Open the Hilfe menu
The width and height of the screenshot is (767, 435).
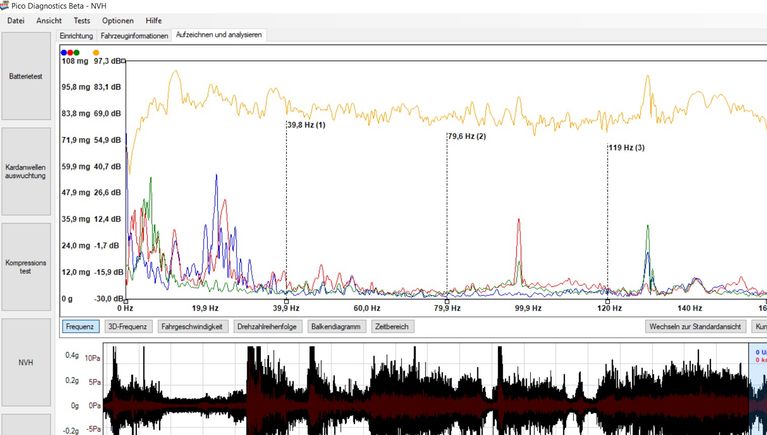(x=154, y=21)
